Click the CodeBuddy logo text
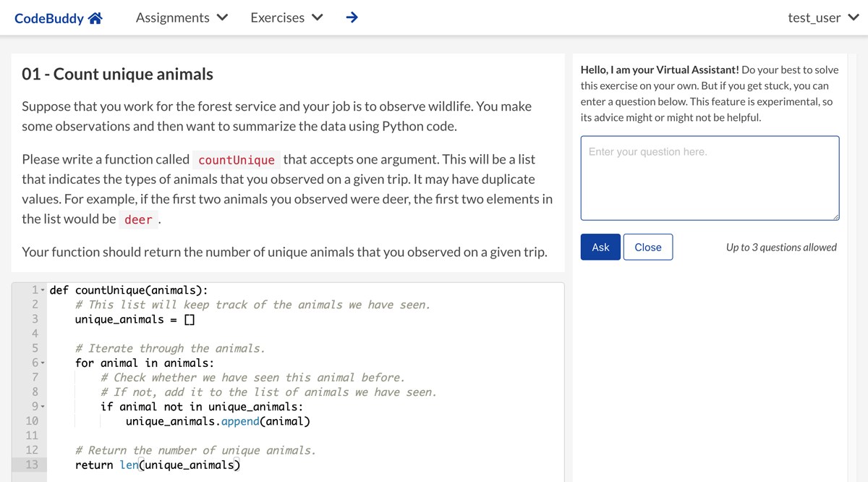The width and height of the screenshot is (868, 482). [x=48, y=18]
